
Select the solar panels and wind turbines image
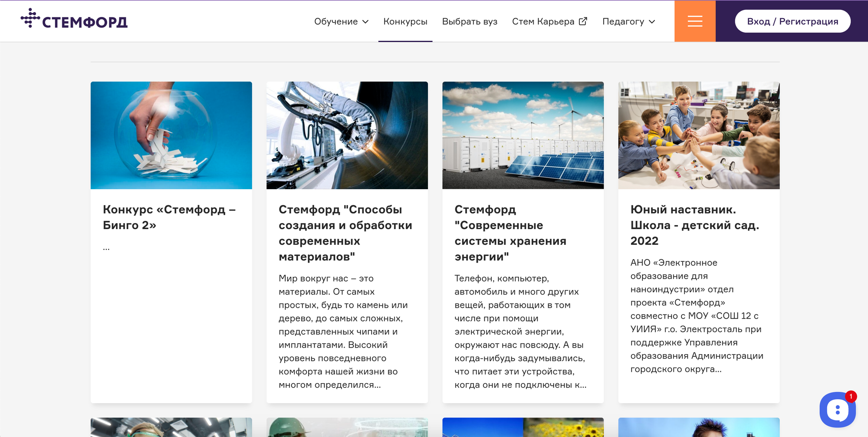click(523, 135)
